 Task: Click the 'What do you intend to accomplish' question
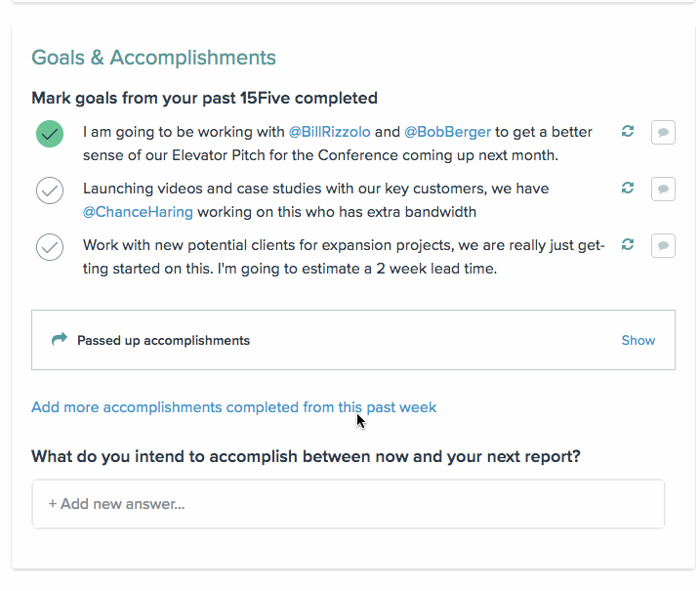306,456
